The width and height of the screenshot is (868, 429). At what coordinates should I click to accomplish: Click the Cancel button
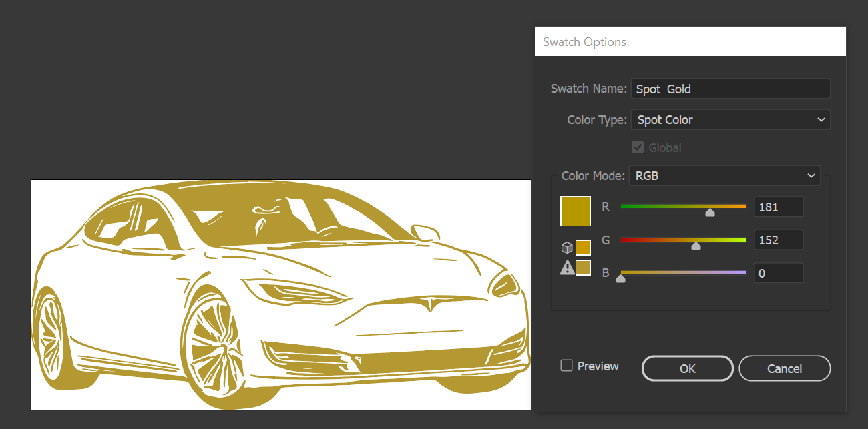click(x=785, y=368)
